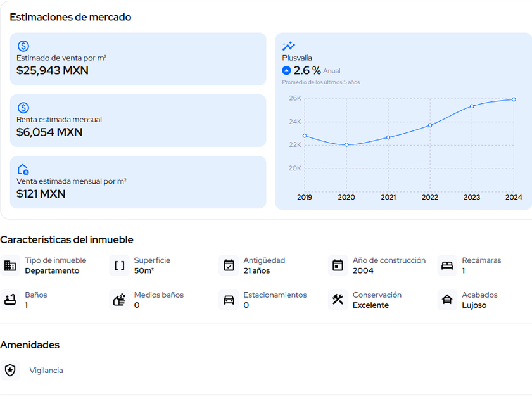The width and height of the screenshot is (532, 399).
Task: Click the dollar icon above Estimado de venta
Action: point(23,46)
